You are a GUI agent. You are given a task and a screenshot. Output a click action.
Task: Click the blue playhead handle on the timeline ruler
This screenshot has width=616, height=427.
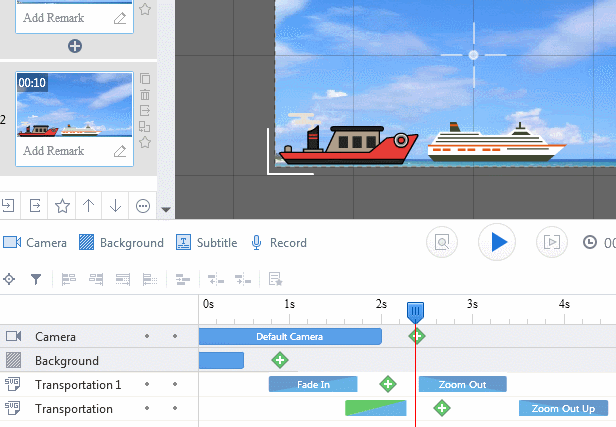point(416,312)
